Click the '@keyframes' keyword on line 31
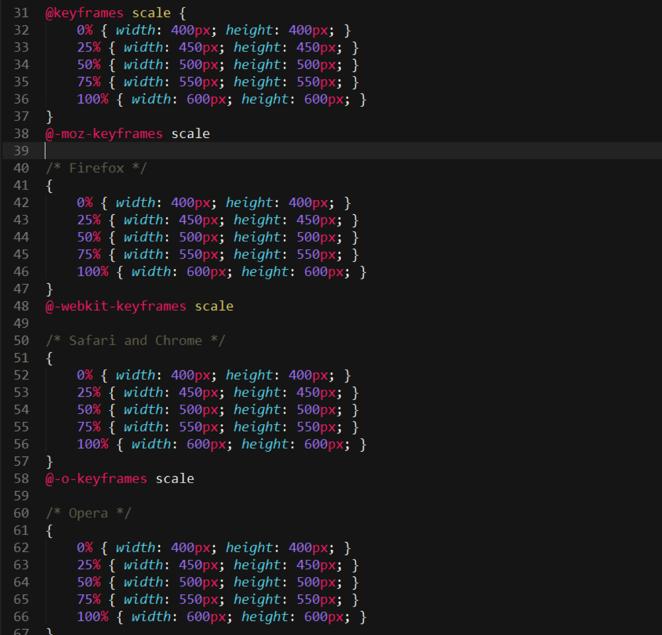Image resolution: width=662 pixels, height=635 pixels. point(84,13)
